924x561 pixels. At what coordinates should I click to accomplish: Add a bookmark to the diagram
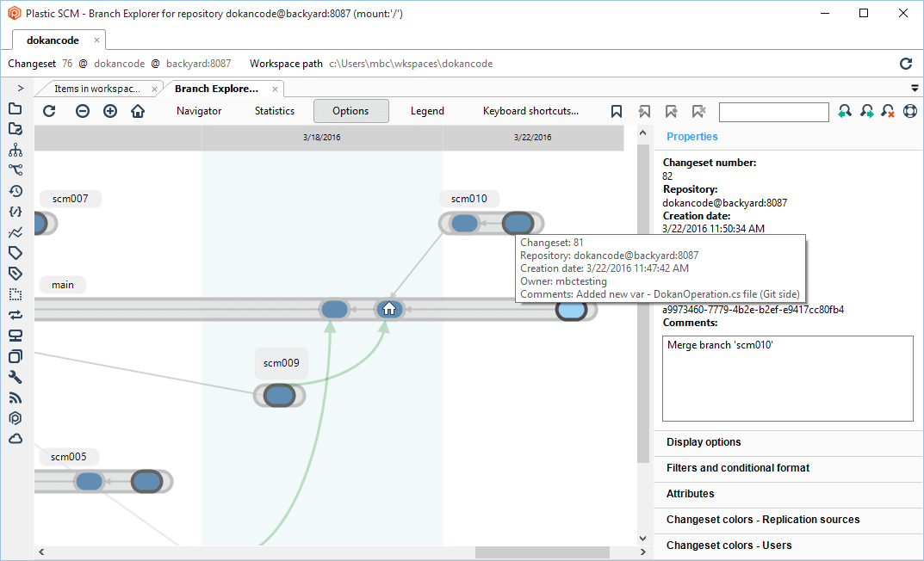[617, 111]
